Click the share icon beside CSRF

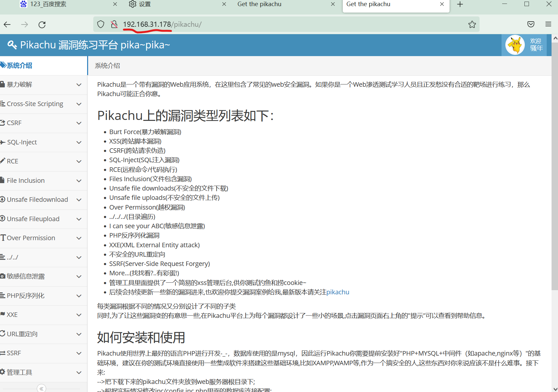[x=3, y=123]
